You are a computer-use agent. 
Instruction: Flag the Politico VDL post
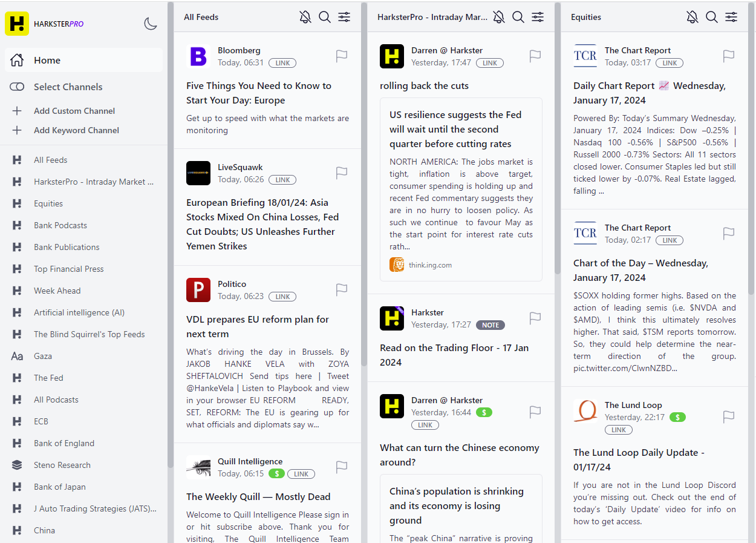pos(342,290)
